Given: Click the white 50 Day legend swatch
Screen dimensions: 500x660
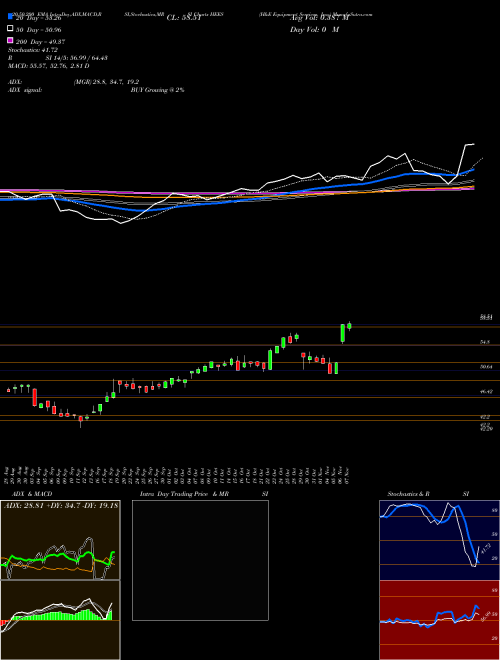Looking at the screenshot, I should (10, 29).
